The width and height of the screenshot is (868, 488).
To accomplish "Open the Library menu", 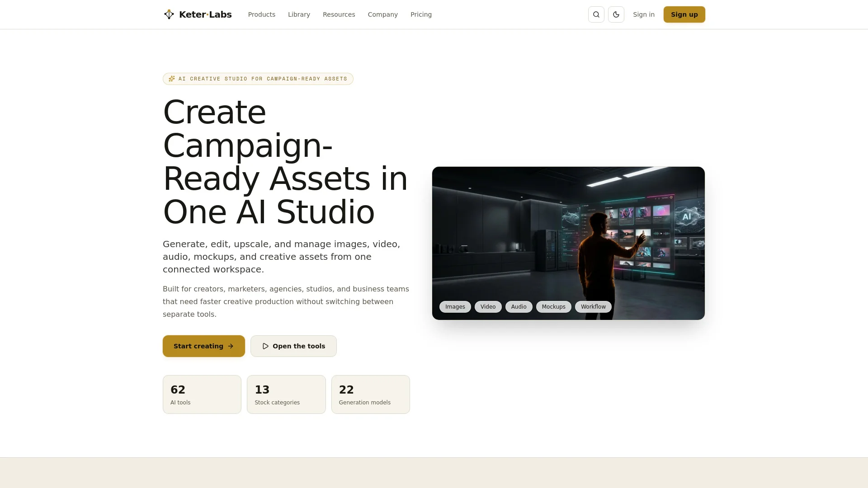I will (x=299, y=14).
